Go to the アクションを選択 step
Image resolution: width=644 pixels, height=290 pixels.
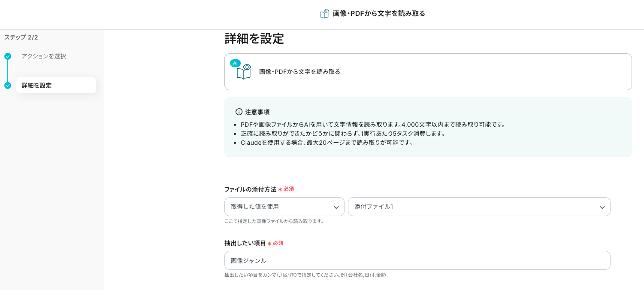click(x=44, y=56)
